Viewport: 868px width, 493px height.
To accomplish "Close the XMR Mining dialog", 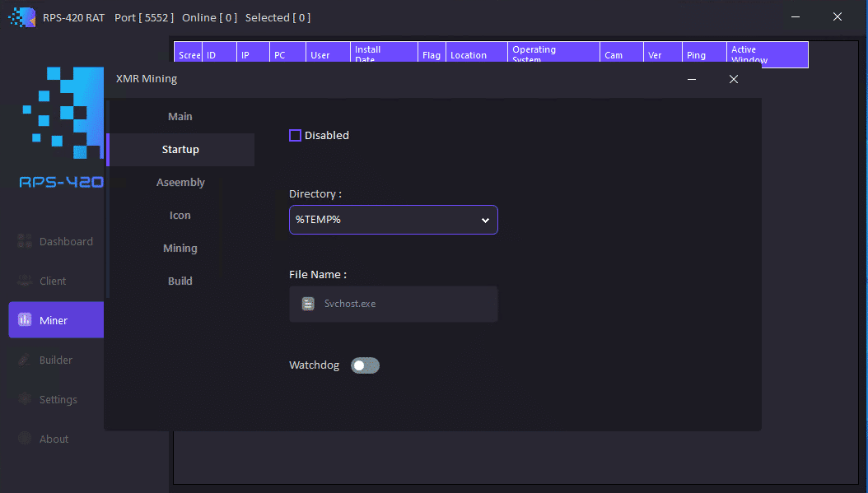I will click(x=733, y=79).
